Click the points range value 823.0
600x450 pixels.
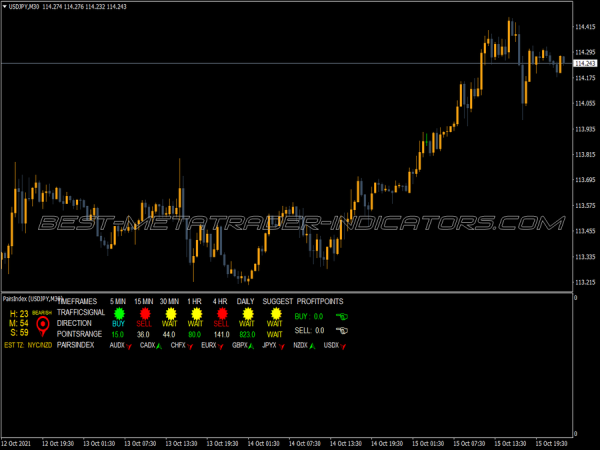pyautogui.click(x=247, y=334)
